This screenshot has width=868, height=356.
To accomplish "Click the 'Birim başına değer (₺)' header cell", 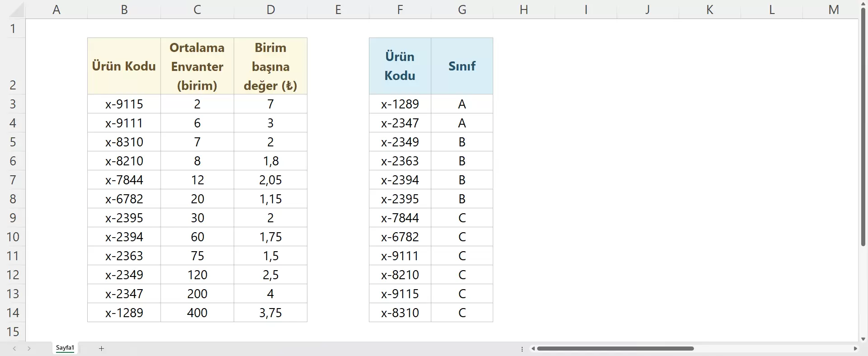I will (x=270, y=66).
